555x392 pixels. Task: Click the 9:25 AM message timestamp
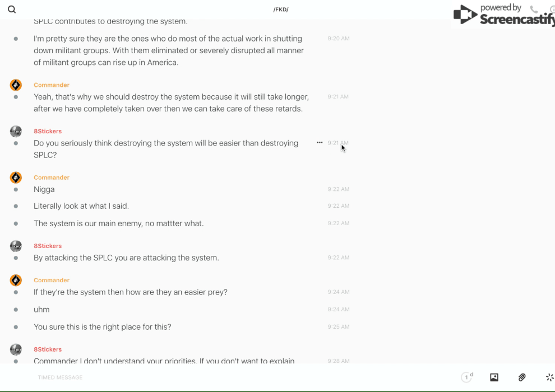pos(339,327)
